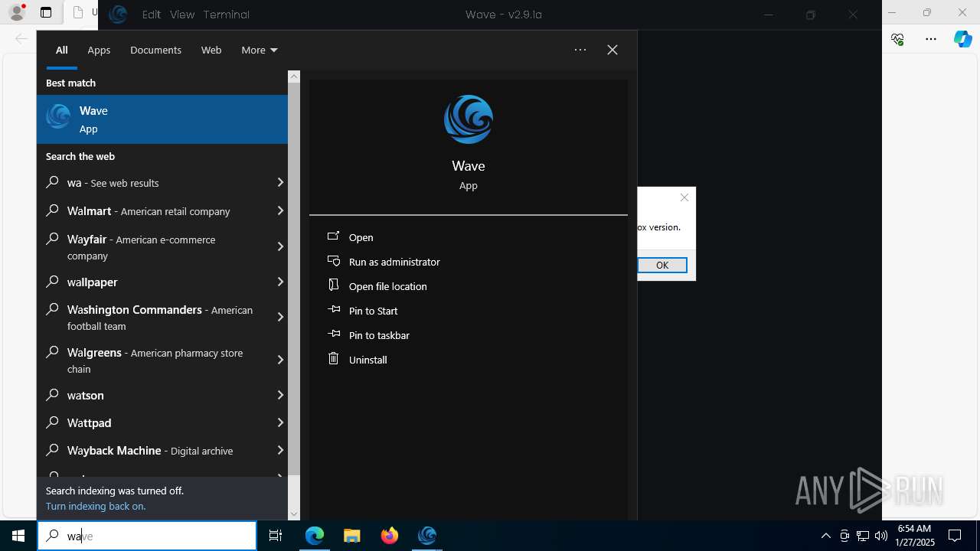The image size is (980, 551).
Task: Click the results list scrollbar up arrow
Action: click(294, 77)
